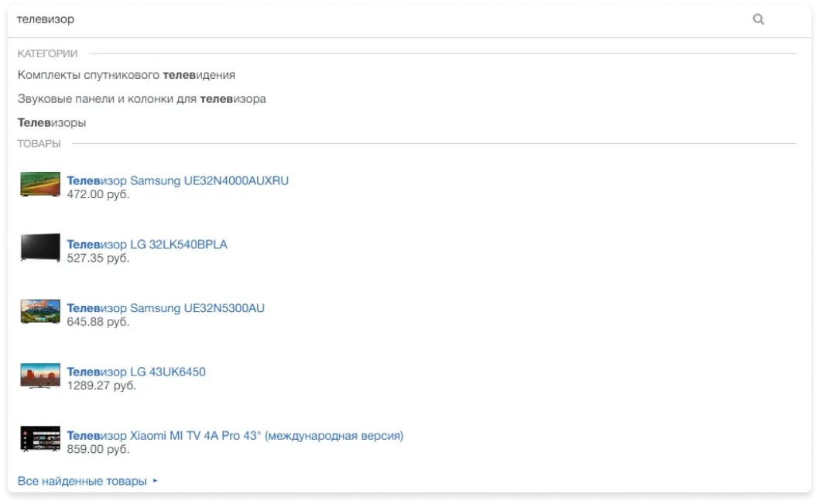This screenshot has height=504, width=819.
Task: Click the "Все найденные товары" link
Action: point(82,482)
